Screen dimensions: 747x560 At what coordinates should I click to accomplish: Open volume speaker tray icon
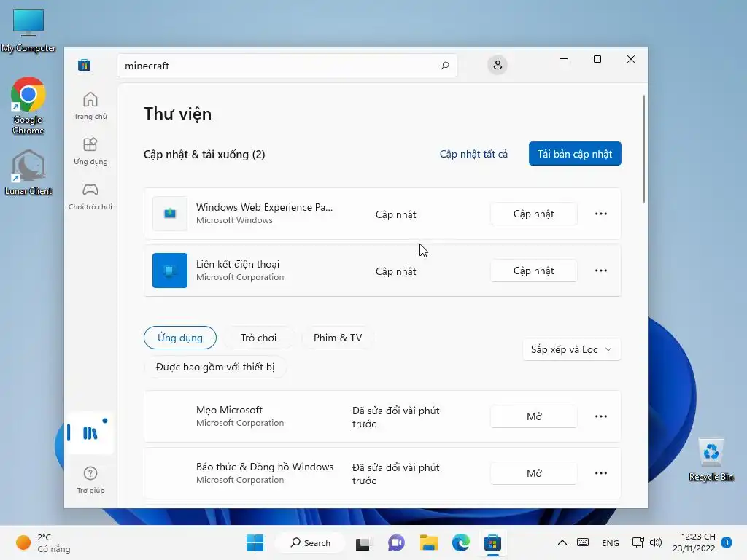[656, 542]
